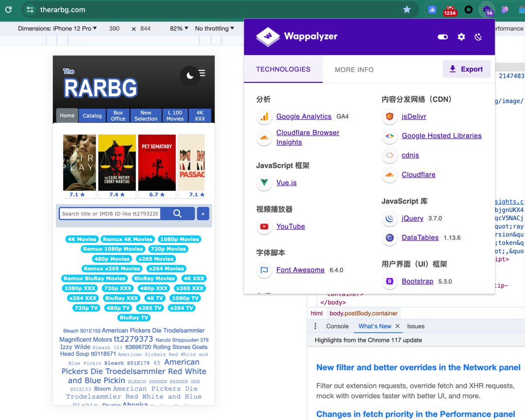Open the Google Analytics link
Screen dimensions: 525x420
pos(304,116)
